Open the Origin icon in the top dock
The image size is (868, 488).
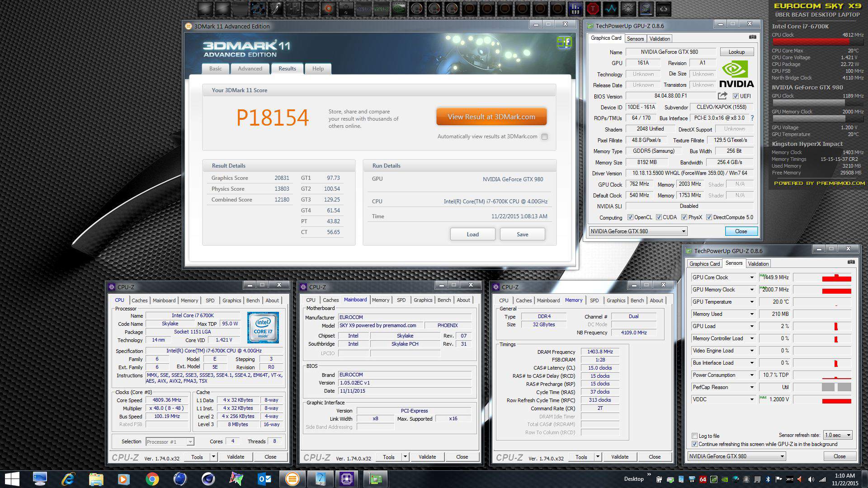(329, 9)
